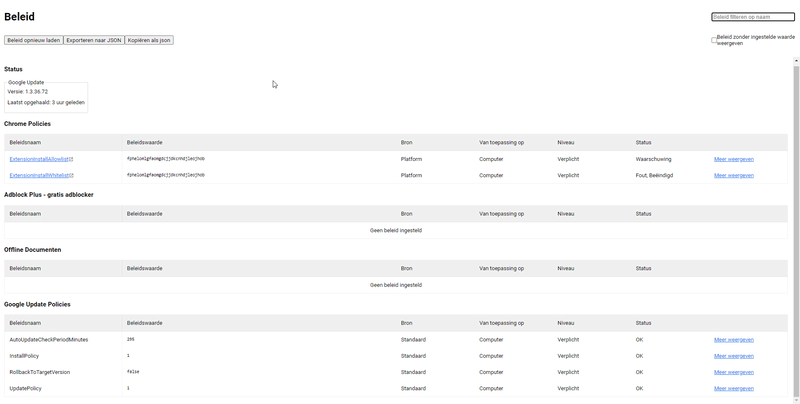Expand 'Meer weergeven' for ExtensionInstallAllowlist row
The width and height of the screenshot is (800, 404).
point(733,159)
